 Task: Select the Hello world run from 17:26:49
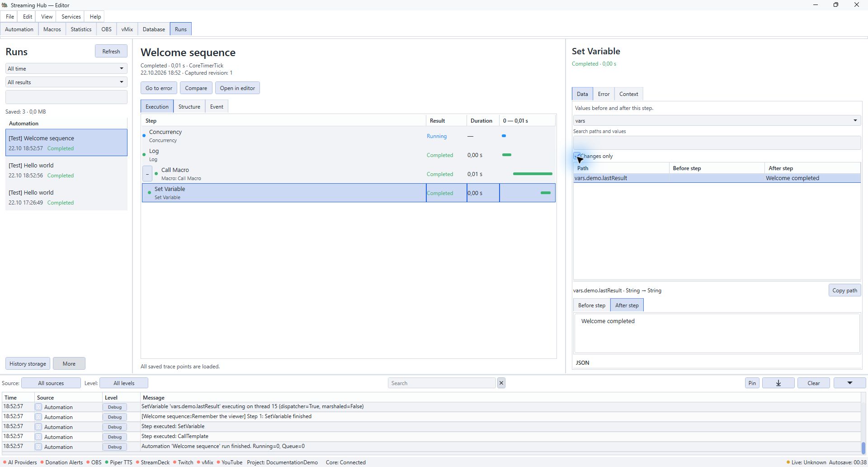66,197
